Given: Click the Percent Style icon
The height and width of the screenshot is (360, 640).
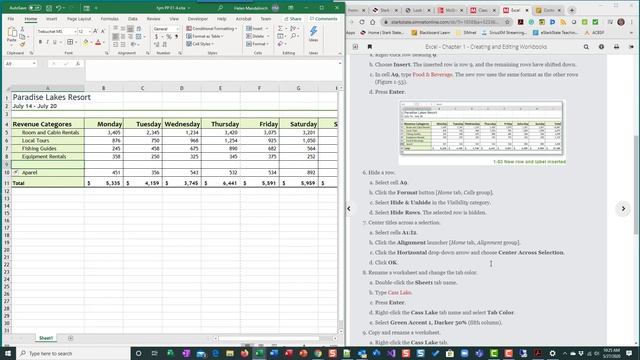Looking at the screenshot, I should tap(169, 37).
